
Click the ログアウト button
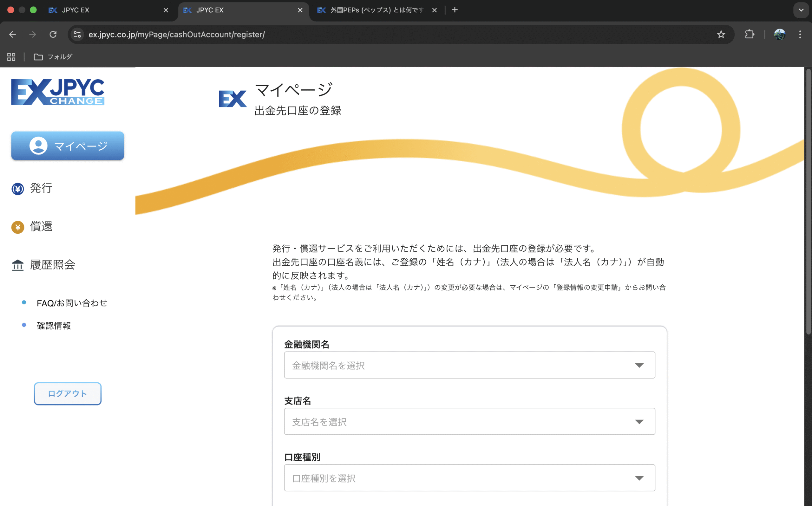[x=67, y=393]
